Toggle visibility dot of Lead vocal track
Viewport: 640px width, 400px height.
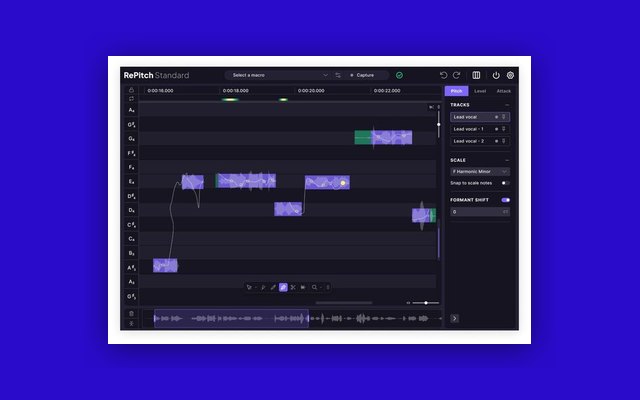[x=496, y=117]
